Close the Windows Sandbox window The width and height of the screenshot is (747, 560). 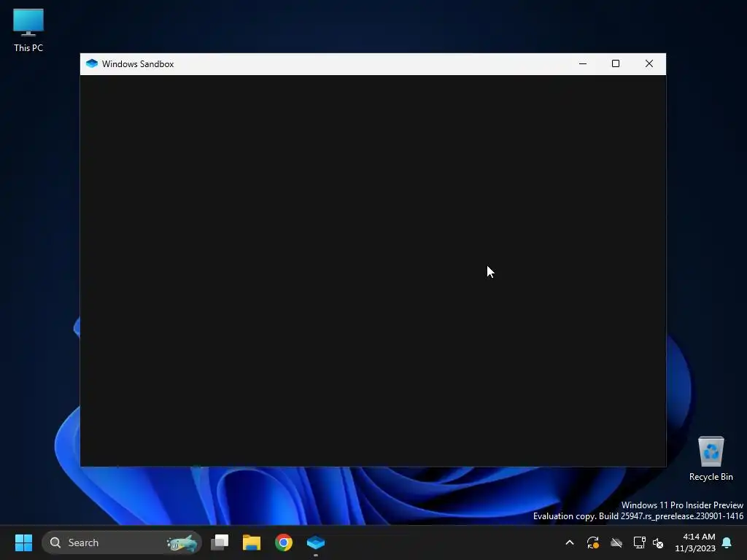pyautogui.click(x=649, y=64)
